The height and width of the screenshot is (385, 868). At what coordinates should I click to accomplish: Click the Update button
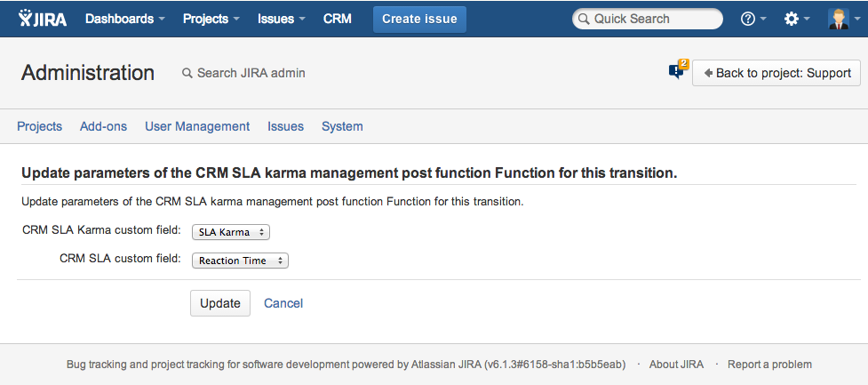coord(220,303)
